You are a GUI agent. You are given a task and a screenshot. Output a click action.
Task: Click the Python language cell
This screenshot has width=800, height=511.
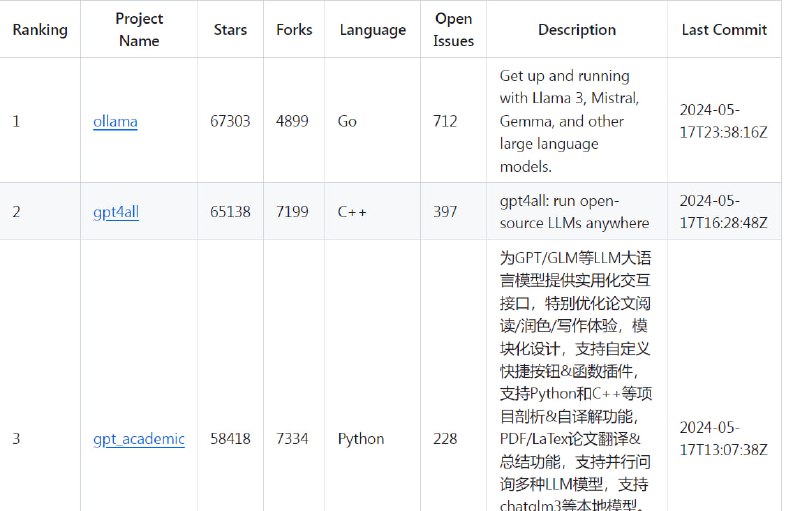tap(361, 439)
